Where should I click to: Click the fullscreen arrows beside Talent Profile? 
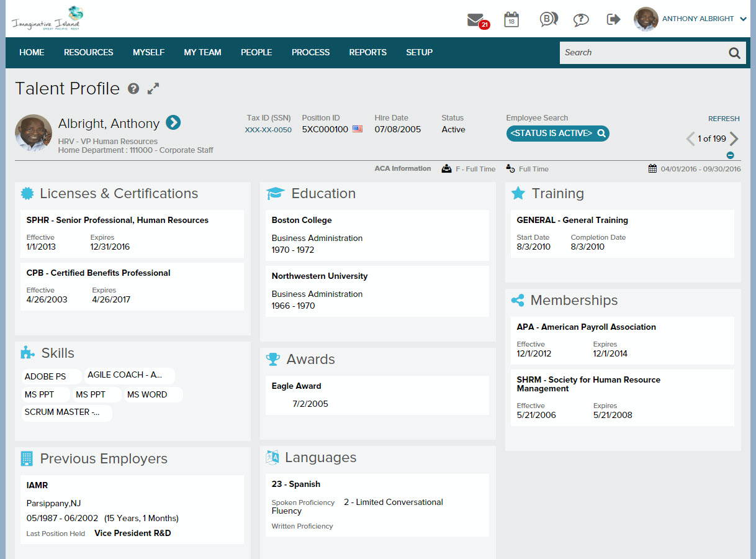153,88
